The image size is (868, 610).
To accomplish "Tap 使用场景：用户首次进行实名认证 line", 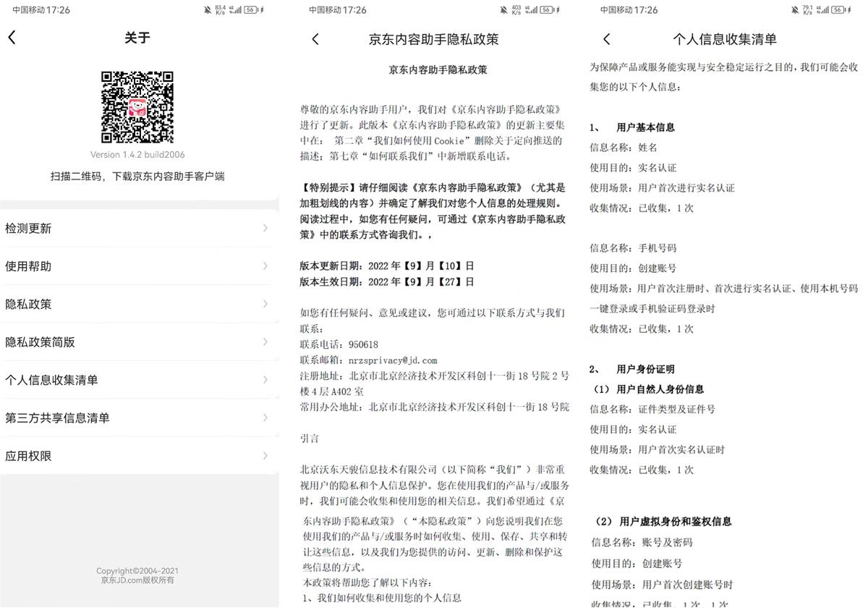I will click(662, 188).
